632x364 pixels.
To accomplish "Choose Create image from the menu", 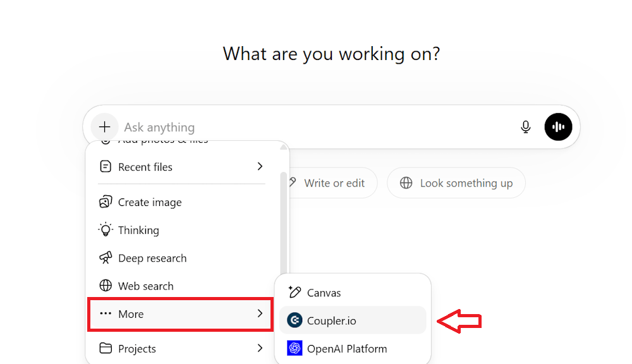I will pyautogui.click(x=181, y=202).
